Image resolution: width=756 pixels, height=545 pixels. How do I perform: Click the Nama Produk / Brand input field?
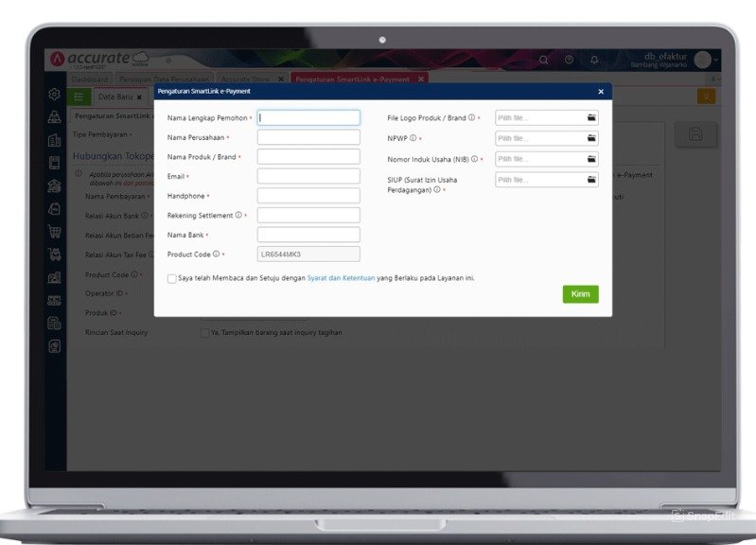(308, 157)
